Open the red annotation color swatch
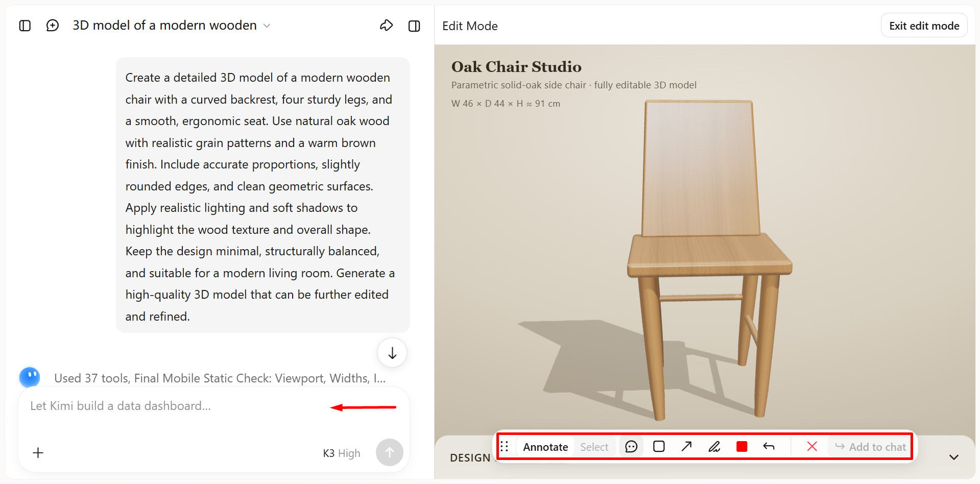980x484 pixels. [x=742, y=447]
